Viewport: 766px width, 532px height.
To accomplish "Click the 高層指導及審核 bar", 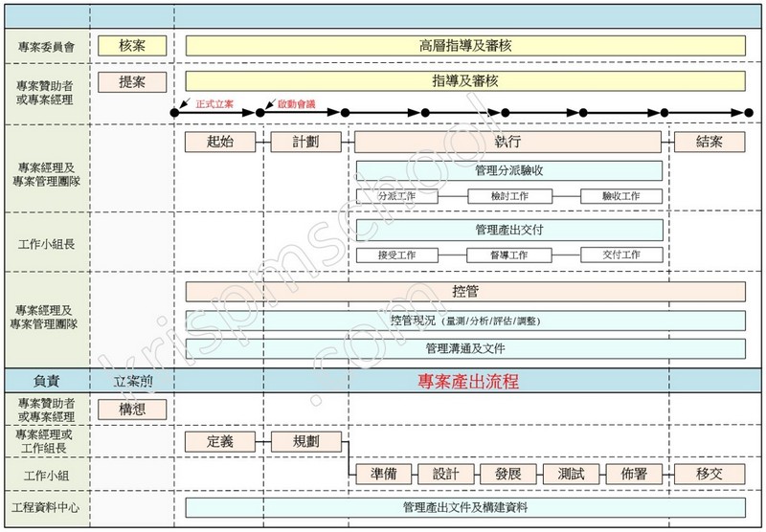I will (465, 46).
